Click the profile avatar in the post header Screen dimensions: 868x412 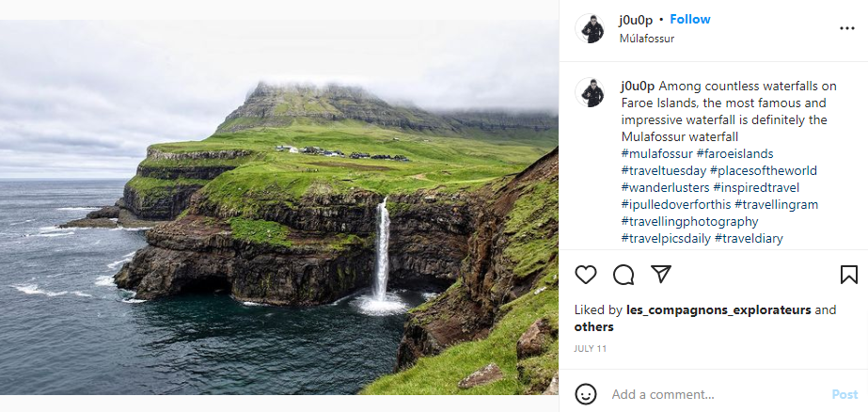[x=591, y=28]
